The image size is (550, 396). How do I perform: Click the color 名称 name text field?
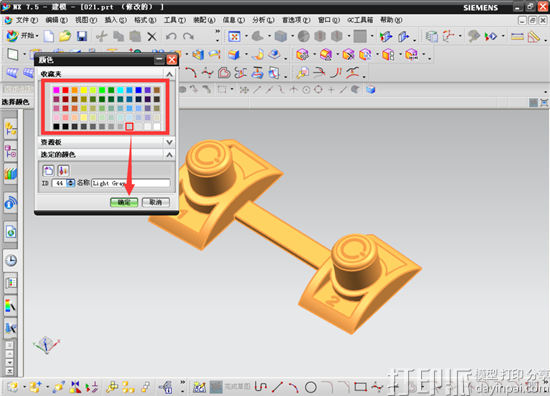point(130,183)
